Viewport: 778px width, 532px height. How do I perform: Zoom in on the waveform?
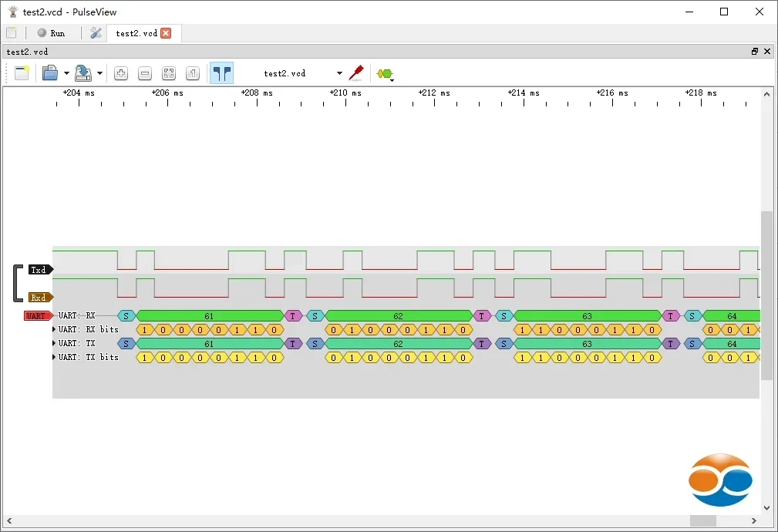click(x=120, y=73)
